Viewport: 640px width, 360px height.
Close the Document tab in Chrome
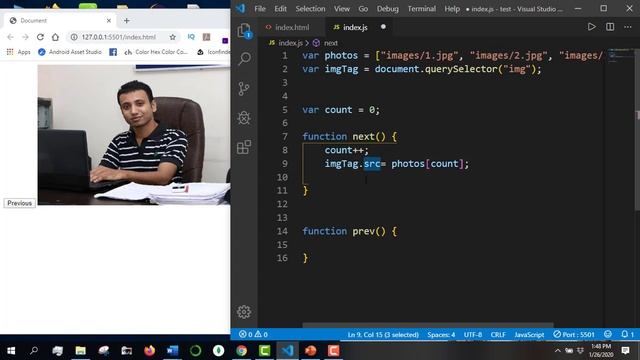[109, 20]
